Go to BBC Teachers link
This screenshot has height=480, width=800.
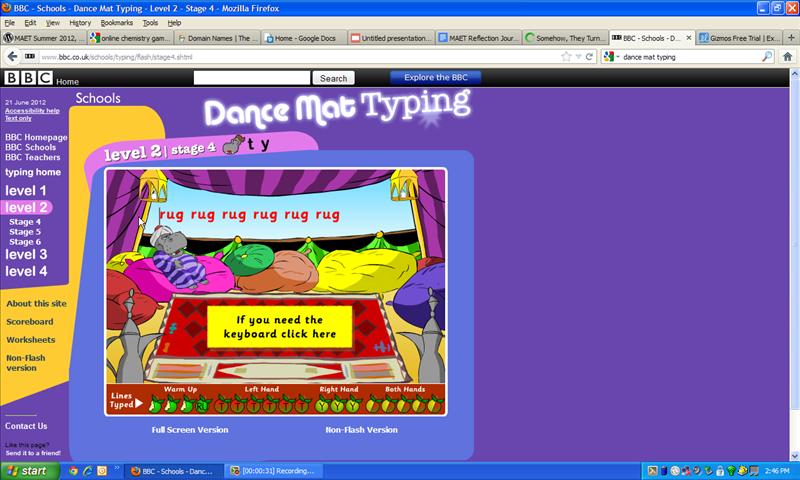(33, 157)
